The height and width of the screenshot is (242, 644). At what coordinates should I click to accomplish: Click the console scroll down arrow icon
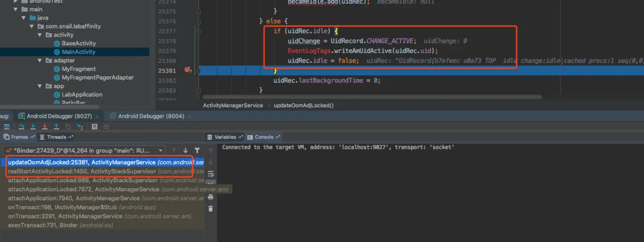[211, 162]
